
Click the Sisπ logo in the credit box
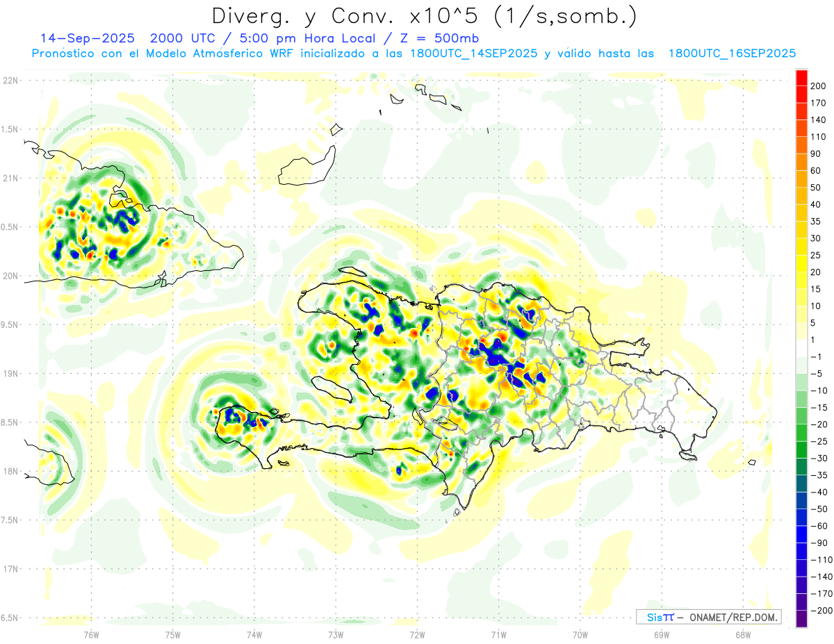pos(660,617)
